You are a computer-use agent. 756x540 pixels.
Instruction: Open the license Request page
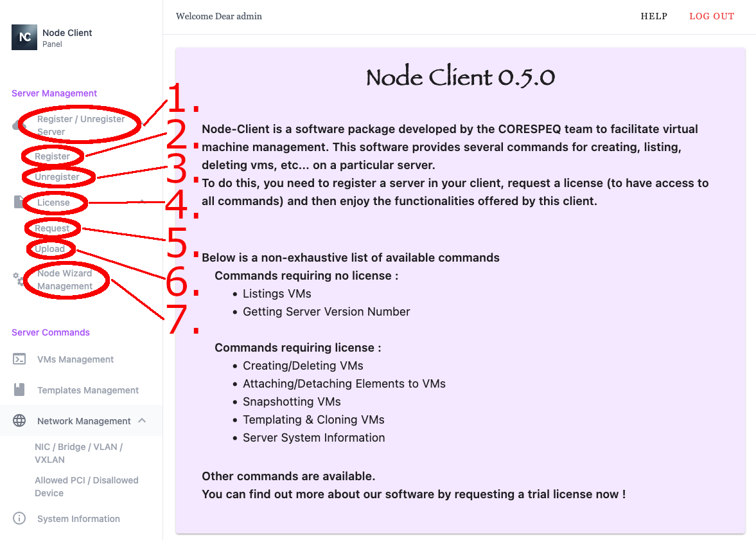(x=52, y=228)
